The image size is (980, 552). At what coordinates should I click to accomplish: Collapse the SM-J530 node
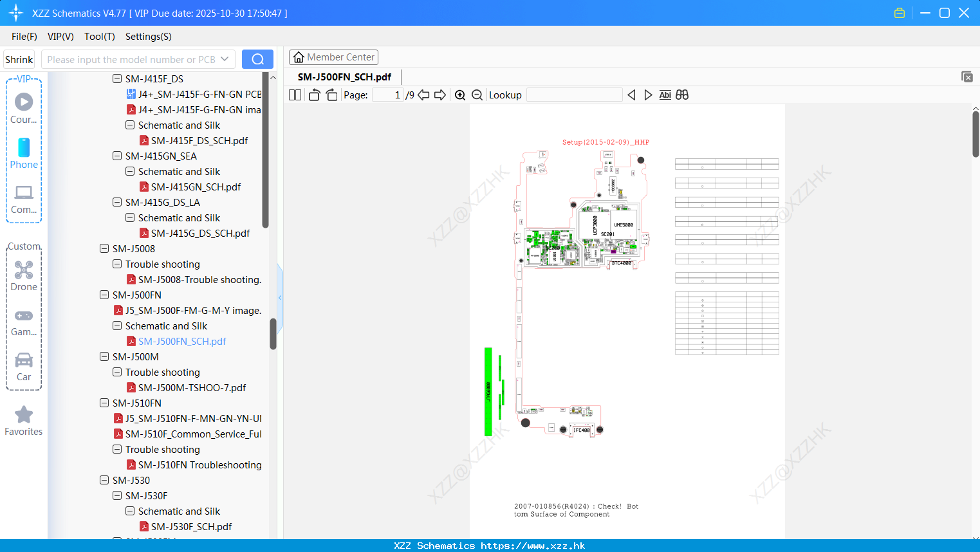pyautogui.click(x=104, y=480)
